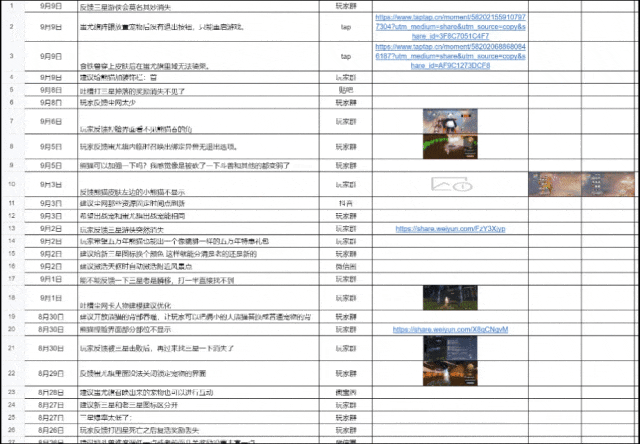Select the '反馈三星游侠会莫名其妙消失' cell in row 1

pos(198,7)
